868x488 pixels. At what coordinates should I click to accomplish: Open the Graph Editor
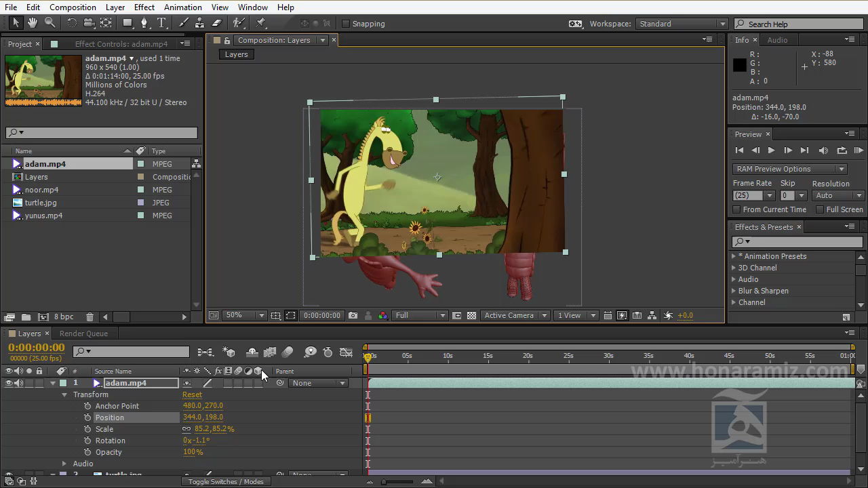coord(346,352)
